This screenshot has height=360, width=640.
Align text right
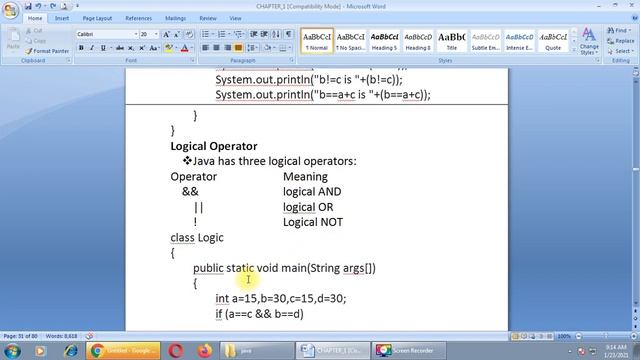227,48
